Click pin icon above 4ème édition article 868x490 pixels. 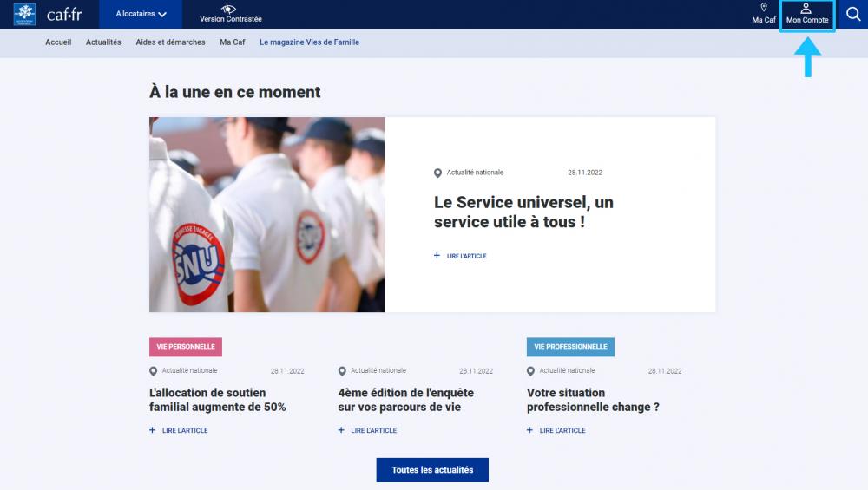pyautogui.click(x=342, y=371)
